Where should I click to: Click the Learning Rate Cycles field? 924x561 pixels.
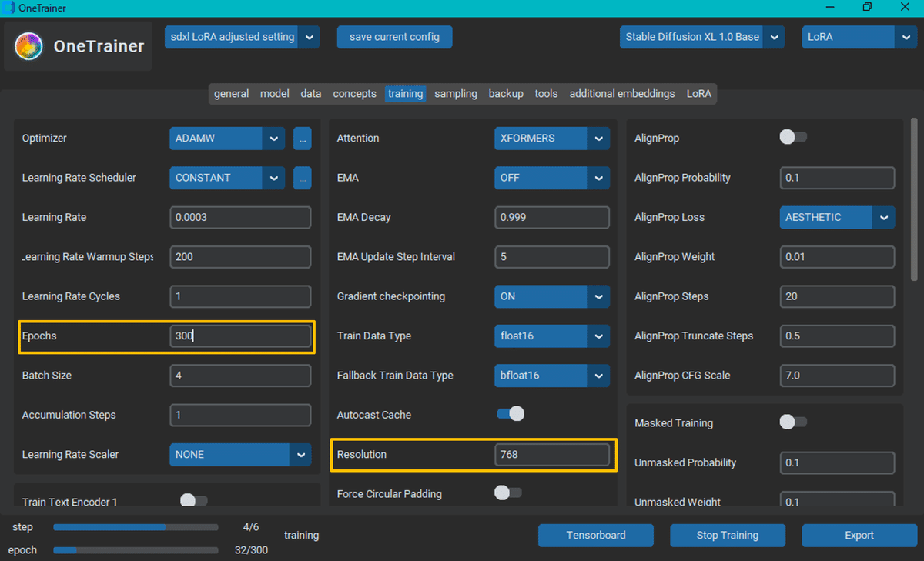[x=240, y=296]
